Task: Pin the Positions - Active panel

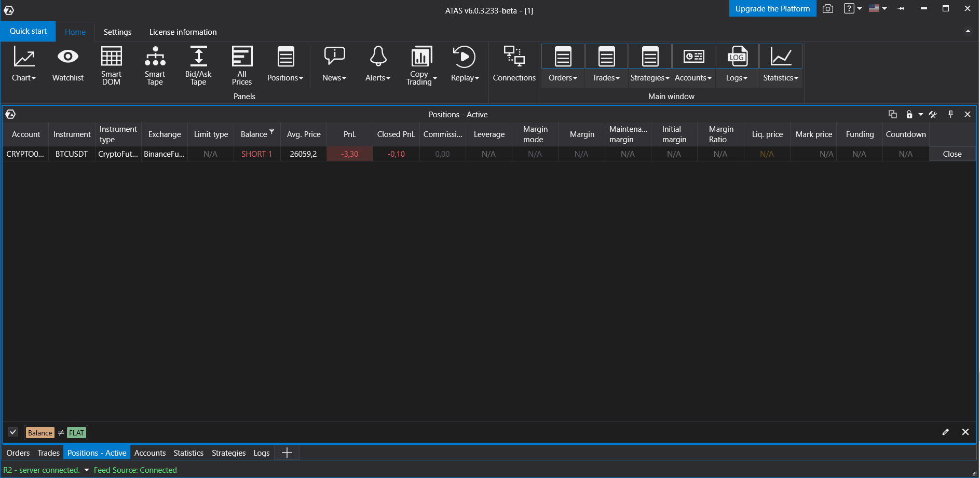Action: (x=950, y=114)
